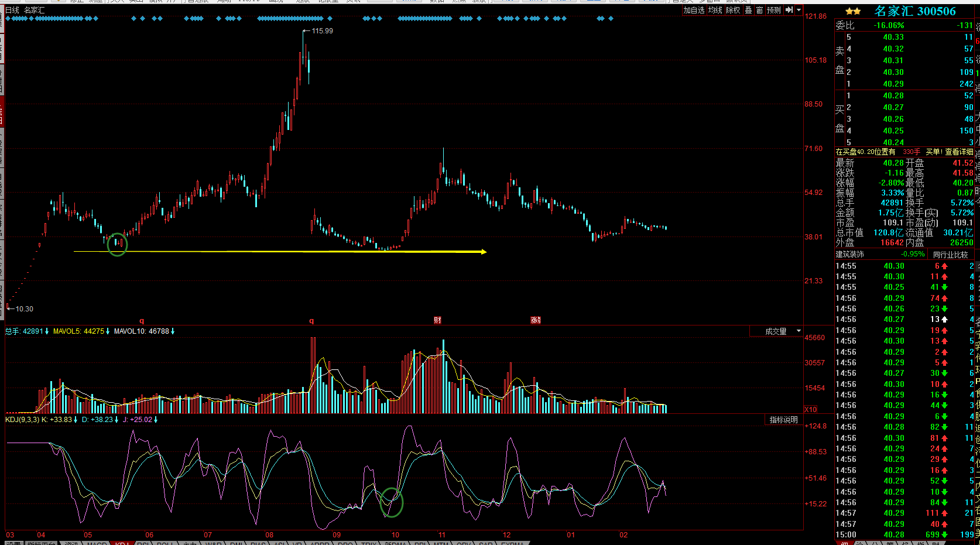
Task: Click 查看详细 link in order book
Action: pos(959,152)
